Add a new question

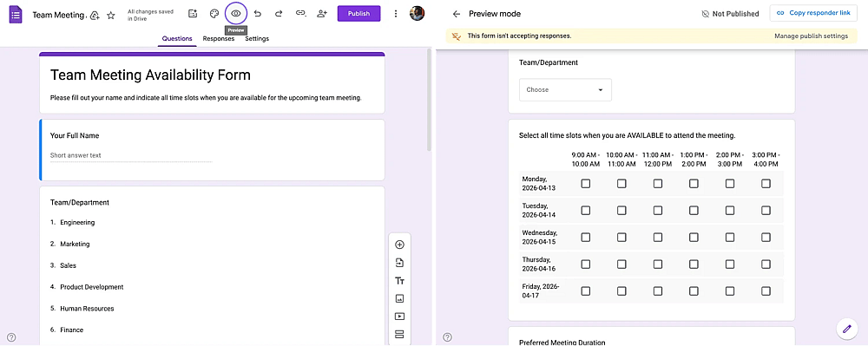click(399, 245)
